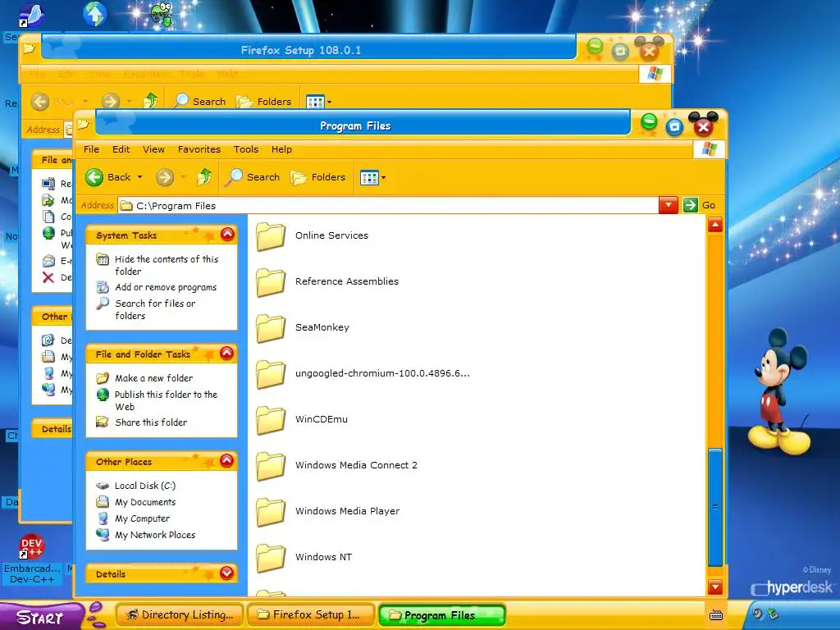The image size is (840, 630).
Task: Open the File menu in Program Files
Action: click(x=91, y=149)
